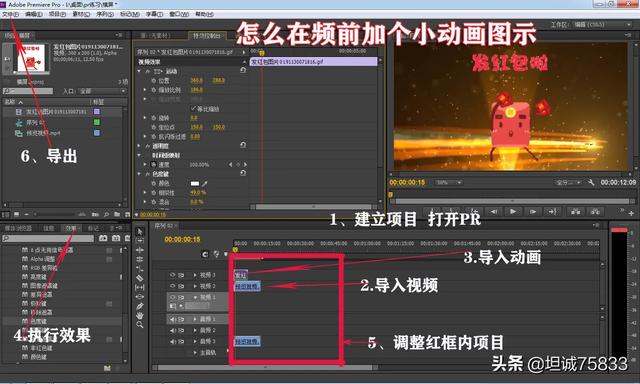Screen dimensions: 640x384
Task: Toggle the Rotation (旋转) stopwatch animation
Action: tap(154, 118)
